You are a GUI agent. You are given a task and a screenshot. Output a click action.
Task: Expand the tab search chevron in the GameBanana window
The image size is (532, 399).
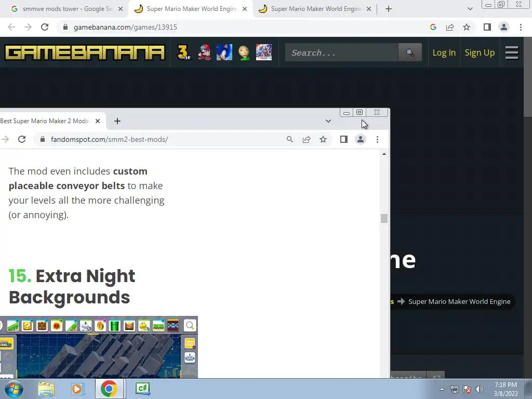click(x=470, y=9)
